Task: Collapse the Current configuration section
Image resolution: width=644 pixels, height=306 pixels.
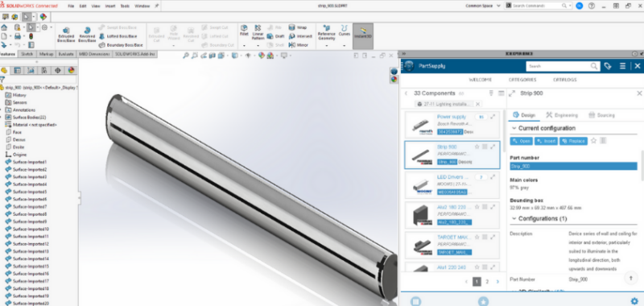Action: tap(514, 128)
